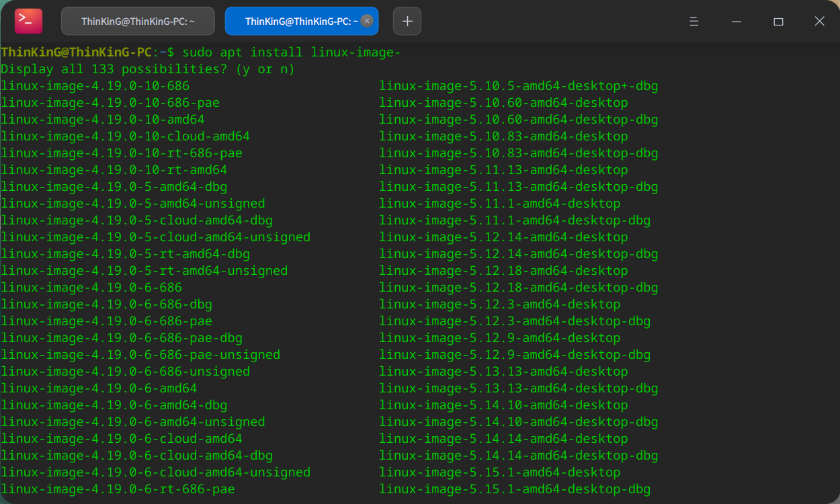Image resolution: width=840 pixels, height=504 pixels.
Task: Click the linux-image-5.10.5-amd64-desktop+-dbg entry
Action: 519,85
